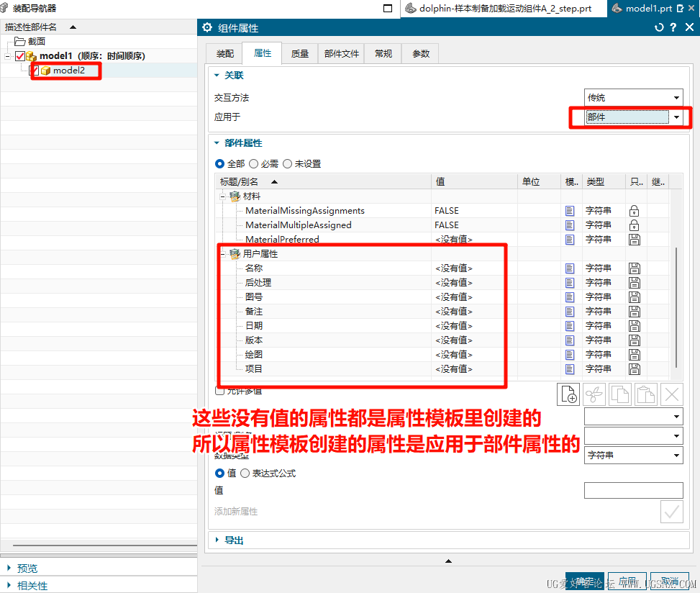700x593 pixels.
Task: Click the cut (scissors) attribute icon
Action: click(x=594, y=394)
